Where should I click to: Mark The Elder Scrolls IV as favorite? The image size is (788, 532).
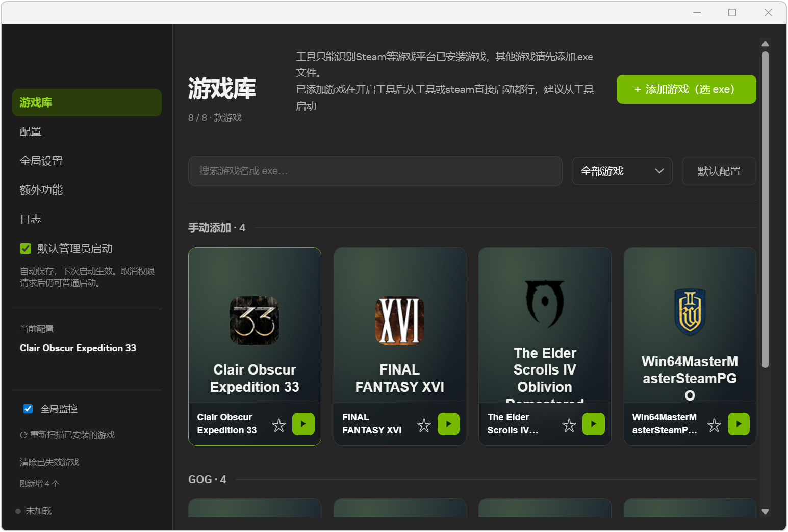tap(569, 424)
